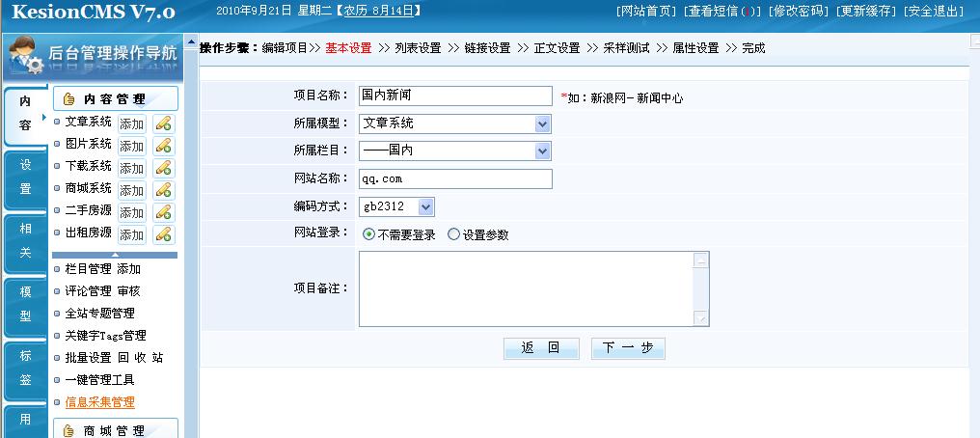Open 关键字Tags管理
The width and height of the screenshot is (980, 438).
106,336
